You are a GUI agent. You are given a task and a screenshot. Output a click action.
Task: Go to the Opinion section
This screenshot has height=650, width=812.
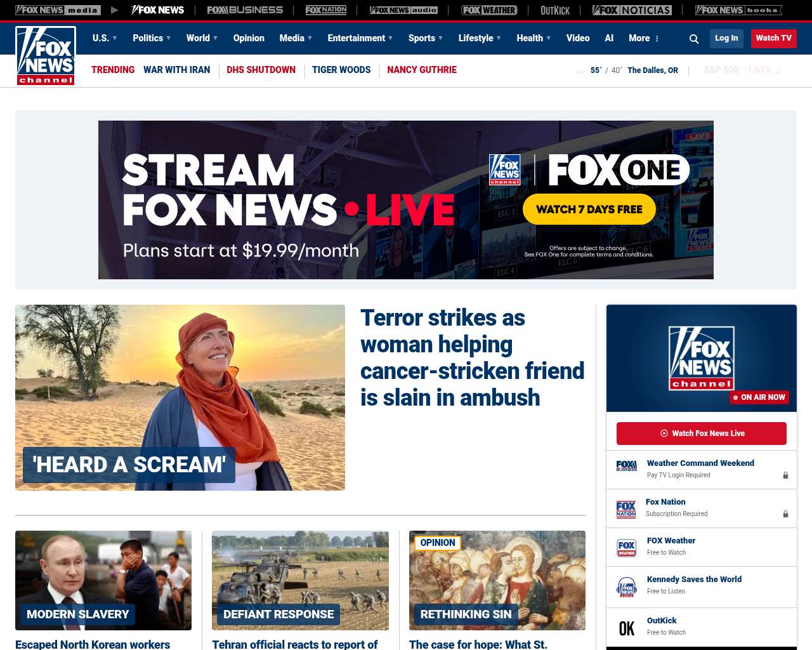coord(249,38)
